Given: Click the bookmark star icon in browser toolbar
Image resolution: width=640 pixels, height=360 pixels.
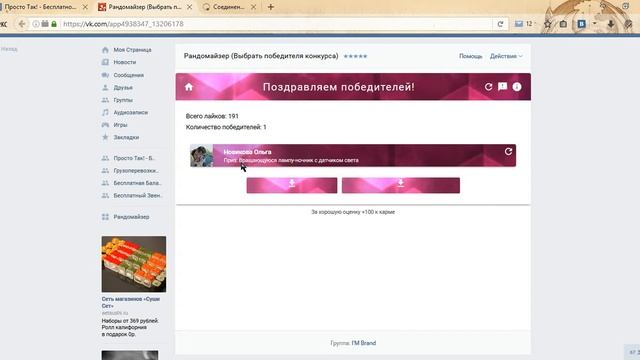Looking at the screenshot, I should (548, 24).
